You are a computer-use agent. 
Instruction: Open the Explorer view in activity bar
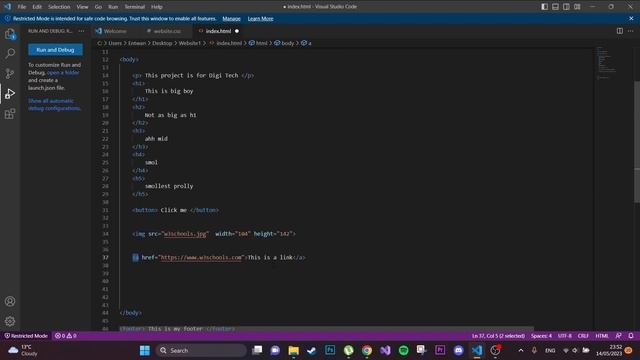(x=10, y=34)
